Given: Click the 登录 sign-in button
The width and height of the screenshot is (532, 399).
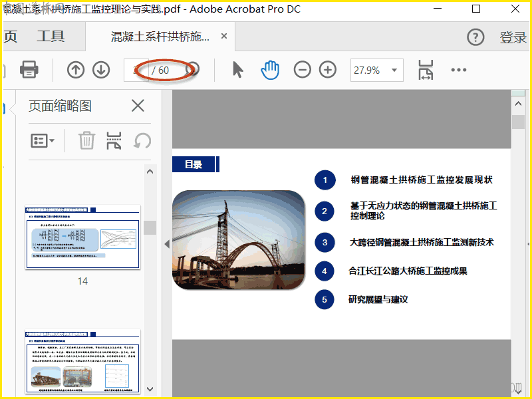Looking at the screenshot, I should 513,37.
